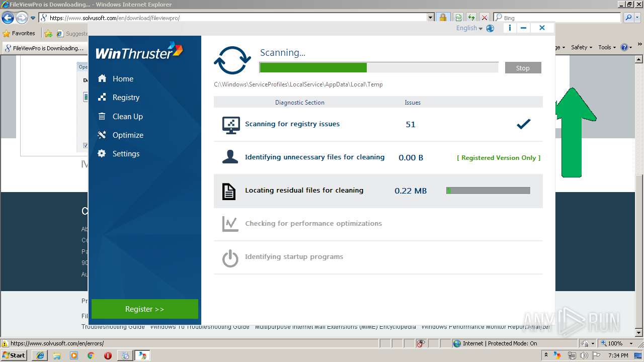Click the scanning refresh arrows icon
Screen dimensions: 644x362
tap(232, 61)
